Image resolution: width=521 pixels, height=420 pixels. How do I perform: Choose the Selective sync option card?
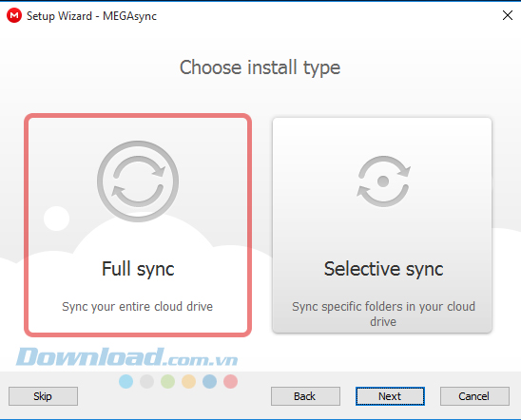point(382,225)
